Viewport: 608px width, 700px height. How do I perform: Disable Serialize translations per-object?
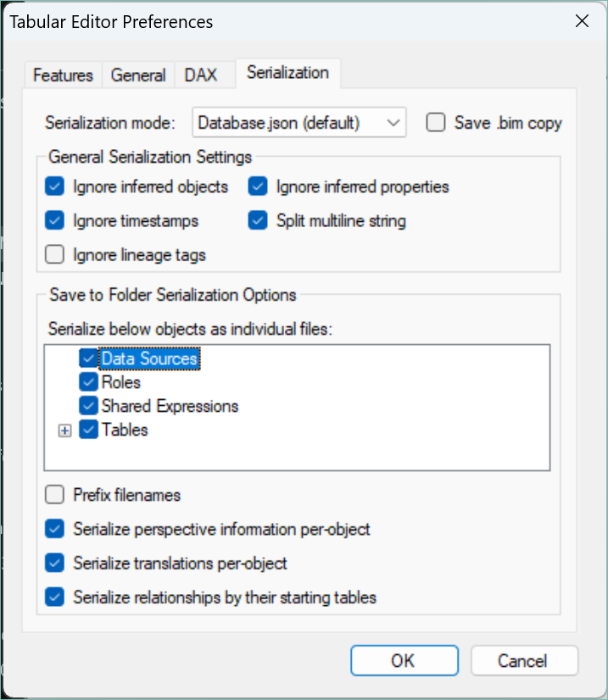tap(55, 564)
